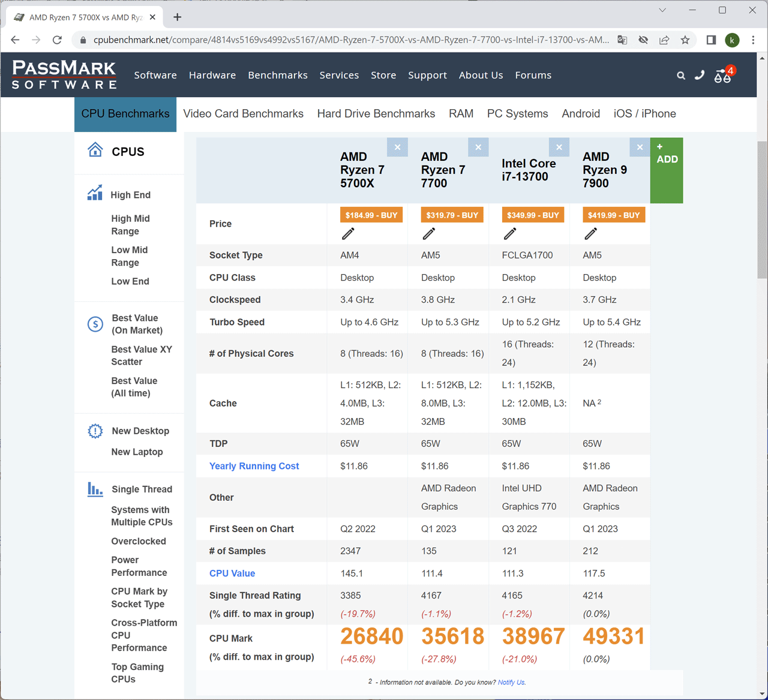768x700 pixels.
Task: Reload the page with the refresh icon
Action: (x=57, y=40)
